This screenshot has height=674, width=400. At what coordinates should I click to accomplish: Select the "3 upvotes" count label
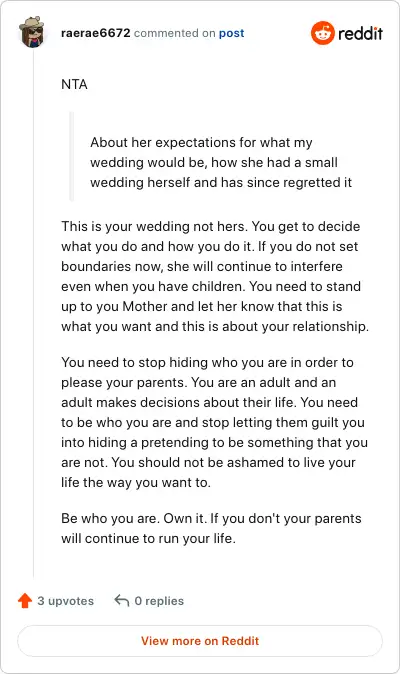click(x=65, y=601)
